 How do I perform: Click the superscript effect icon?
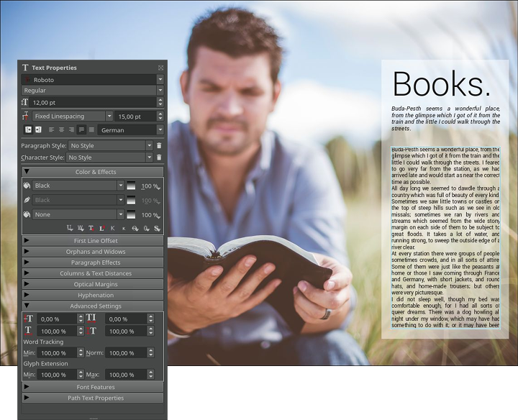[101, 228]
